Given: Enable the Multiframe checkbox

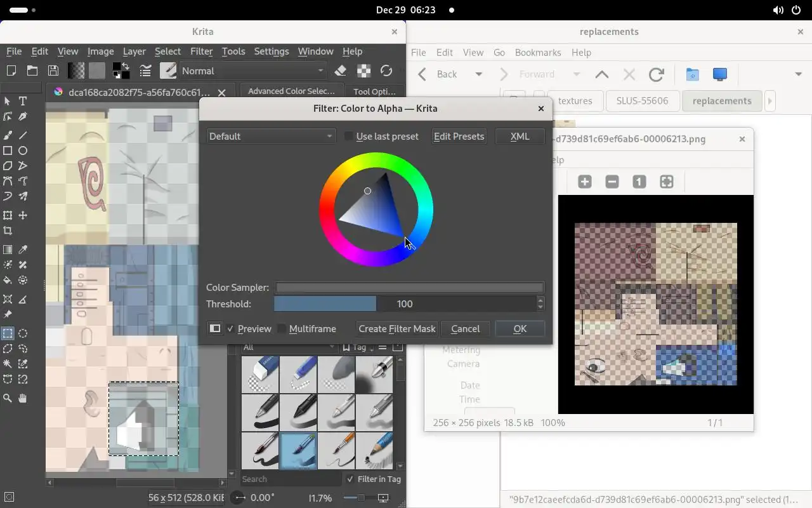Looking at the screenshot, I should pos(282,329).
